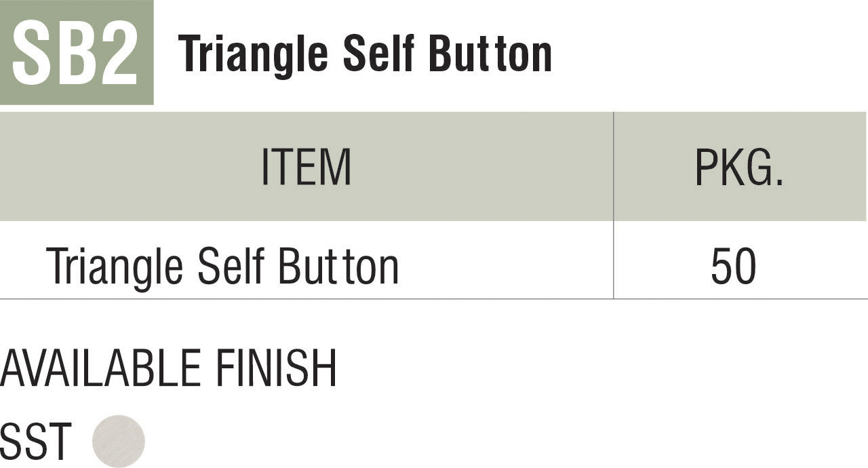This screenshot has height=468, width=868.
Task: Click the word Button in the bold heading
Action: point(490,54)
